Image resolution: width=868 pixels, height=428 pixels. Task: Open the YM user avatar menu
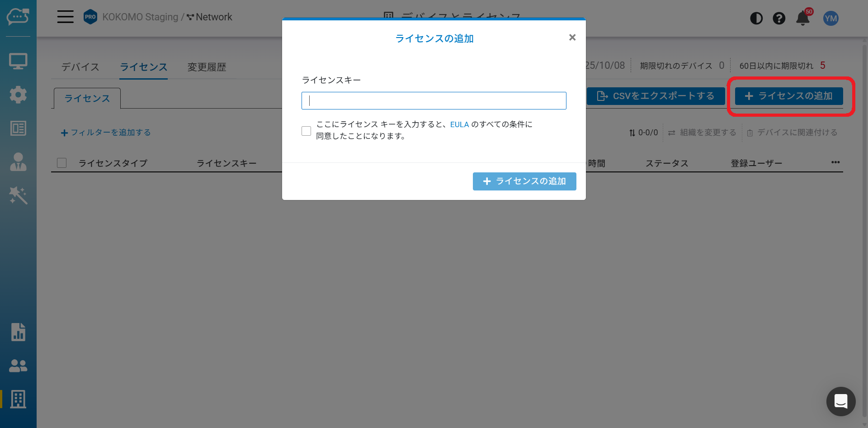(830, 19)
